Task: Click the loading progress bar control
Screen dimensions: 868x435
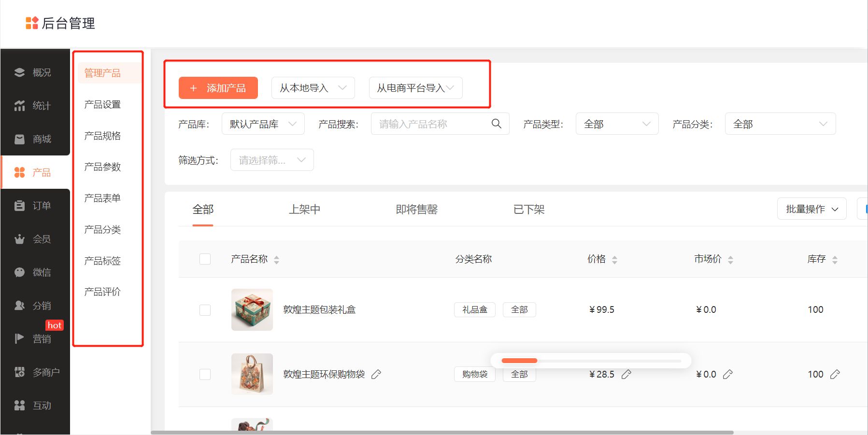Action: click(590, 360)
